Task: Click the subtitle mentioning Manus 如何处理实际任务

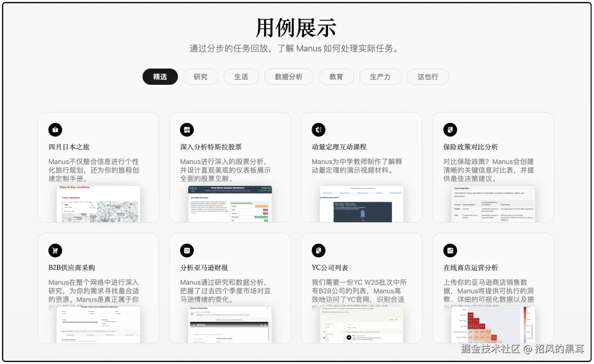Action: click(295, 49)
